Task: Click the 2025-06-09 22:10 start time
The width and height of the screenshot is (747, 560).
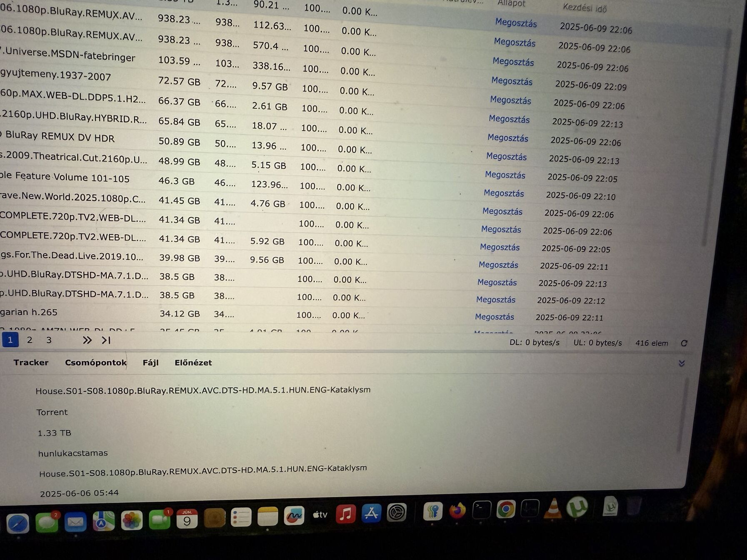Action: coord(581,195)
